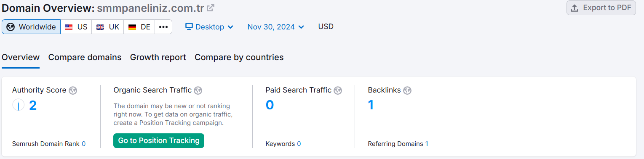The height and width of the screenshot is (159, 644).
Task: Open the Compare domains tab
Action: [x=85, y=57]
